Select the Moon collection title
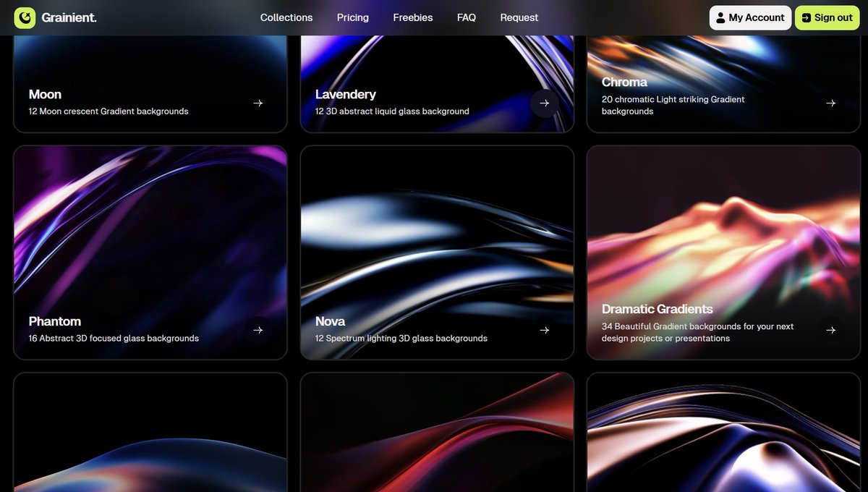868x492 pixels. point(45,94)
